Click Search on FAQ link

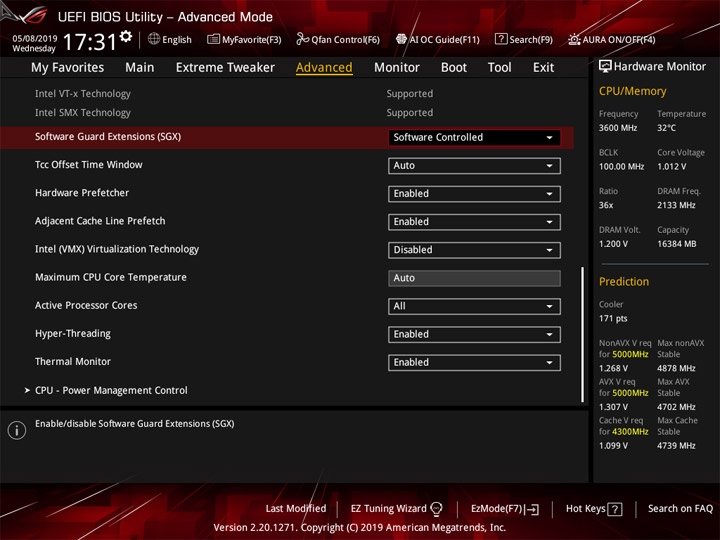click(680, 508)
